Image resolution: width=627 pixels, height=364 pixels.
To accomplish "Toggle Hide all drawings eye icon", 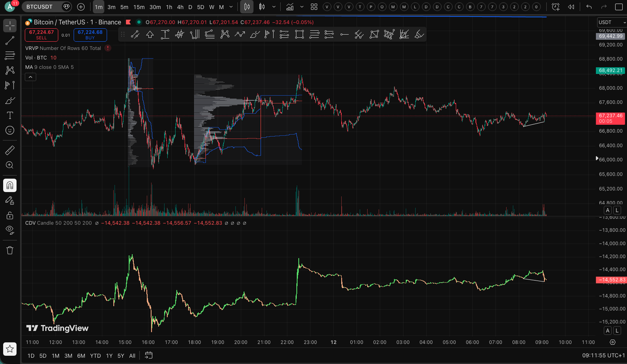I will tap(9, 230).
